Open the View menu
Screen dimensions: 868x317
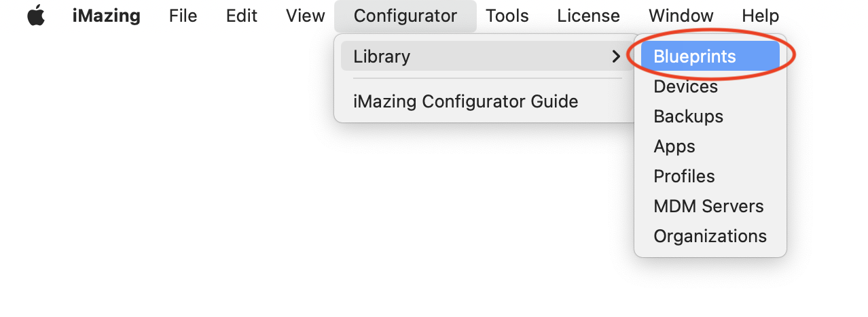click(306, 16)
